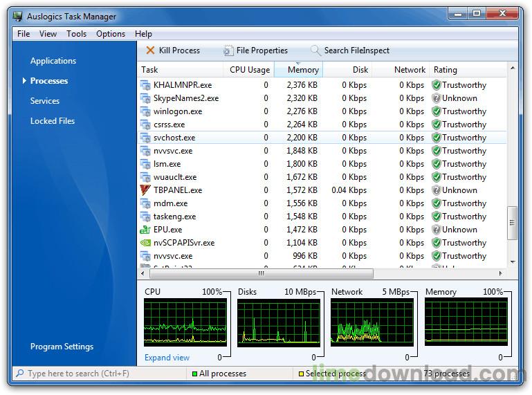Viewport: 532px width, 395px height.
Task: Sort by the Network column header
Action: coord(401,70)
